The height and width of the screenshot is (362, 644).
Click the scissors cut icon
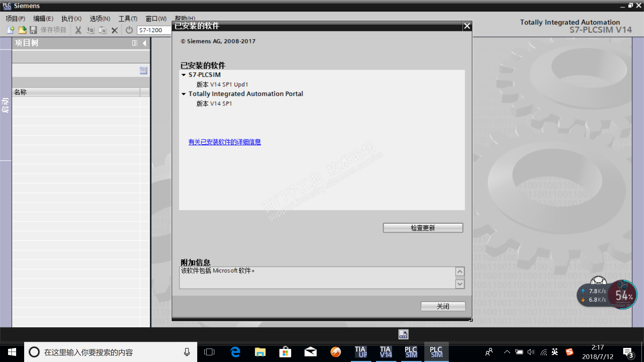pos(78,30)
